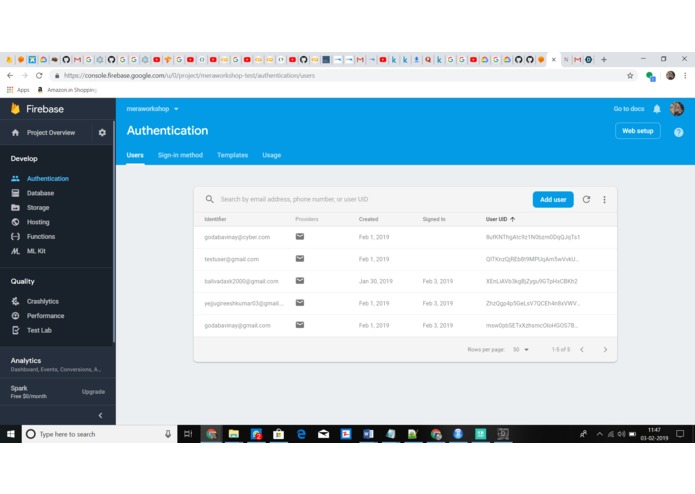Open Analytics section in sidebar
The height and width of the screenshot is (494, 695).
57,364
